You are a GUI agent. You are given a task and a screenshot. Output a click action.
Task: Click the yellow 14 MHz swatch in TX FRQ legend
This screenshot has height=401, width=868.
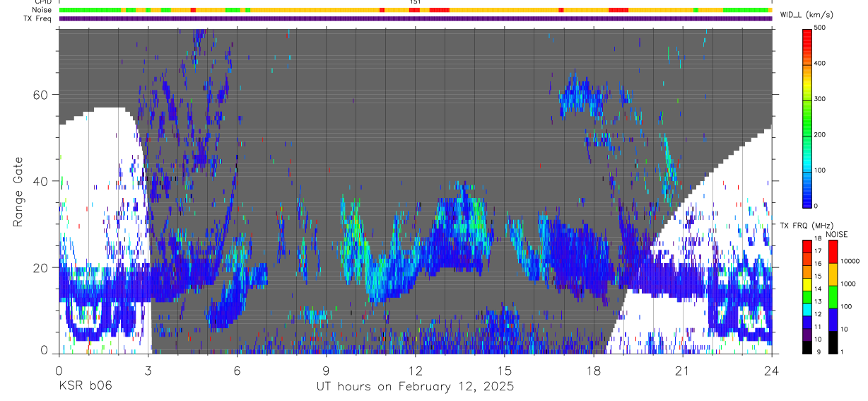tap(807, 284)
